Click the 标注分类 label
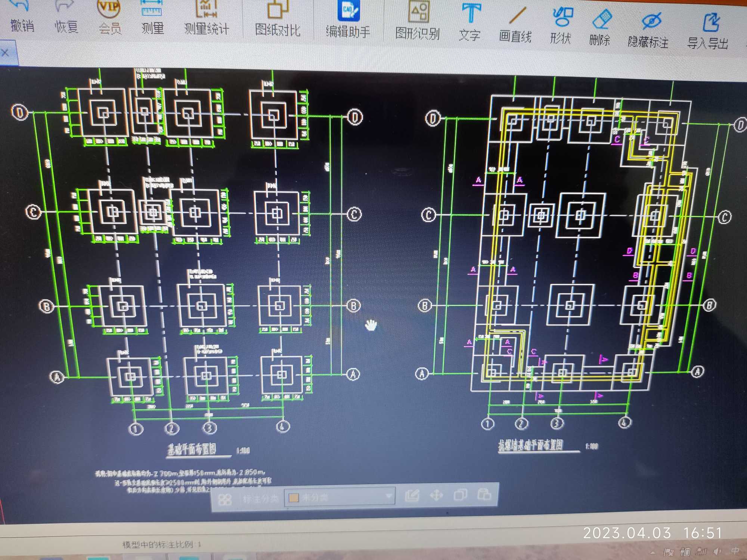 tap(260, 499)
